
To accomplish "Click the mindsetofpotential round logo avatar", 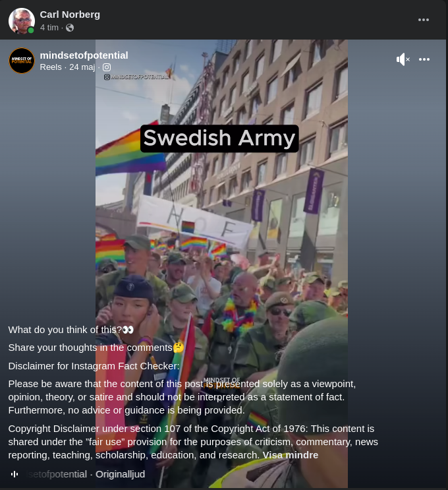I will pyautogui.click(x=22, y=61).
